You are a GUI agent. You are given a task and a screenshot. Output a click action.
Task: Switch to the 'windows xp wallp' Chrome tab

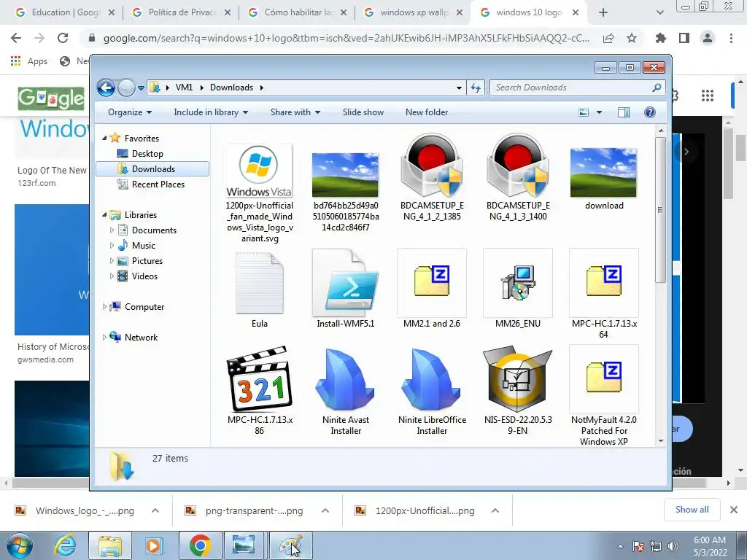(414, 12)
